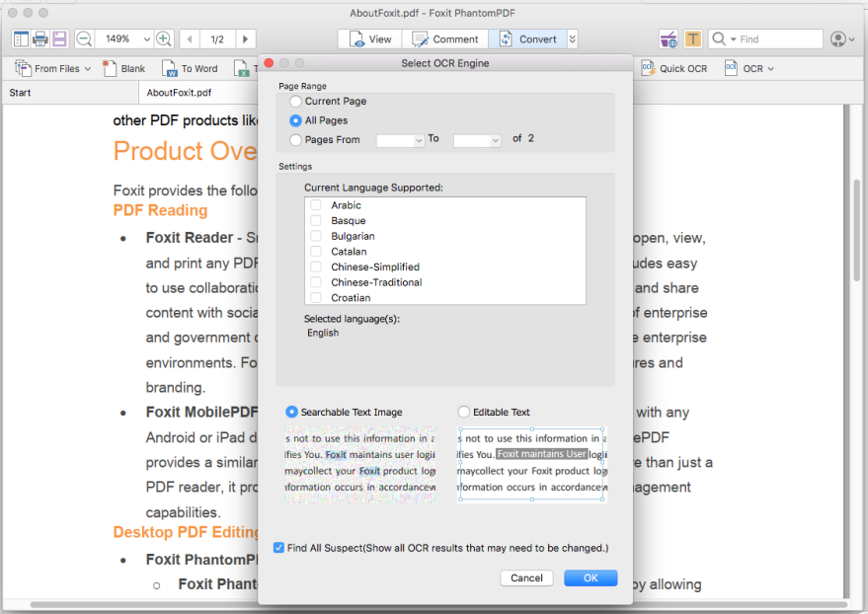Run Quick OCR
Image resolution: width=868 pixels, height=614 pixels.
pos(674,68)
